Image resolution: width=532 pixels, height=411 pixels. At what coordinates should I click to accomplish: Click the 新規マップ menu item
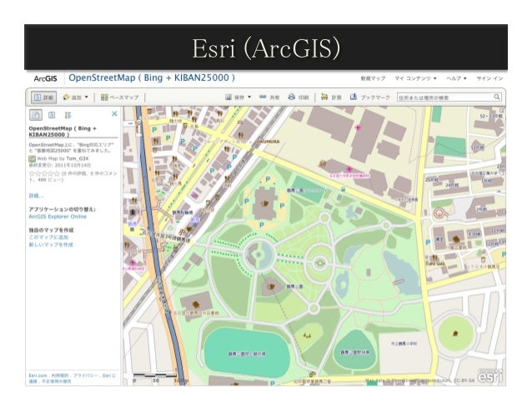click(373, 78)
